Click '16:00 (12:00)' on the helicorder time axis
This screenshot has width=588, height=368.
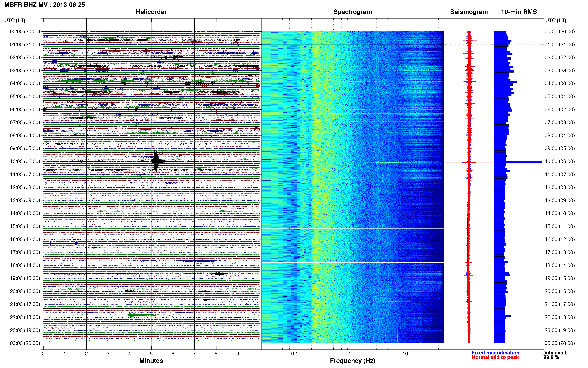tap(25, 239)
